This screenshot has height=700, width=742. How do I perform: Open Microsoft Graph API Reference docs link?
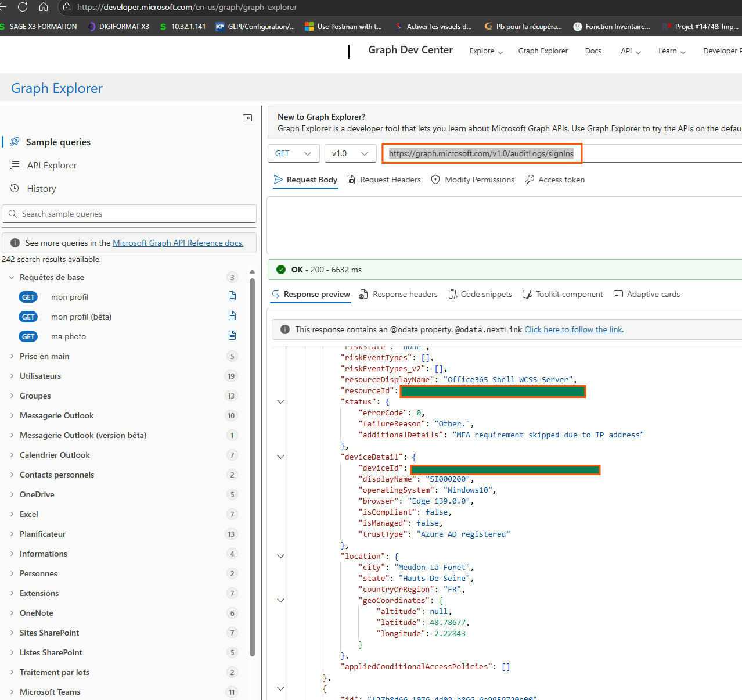click(178, 243)
